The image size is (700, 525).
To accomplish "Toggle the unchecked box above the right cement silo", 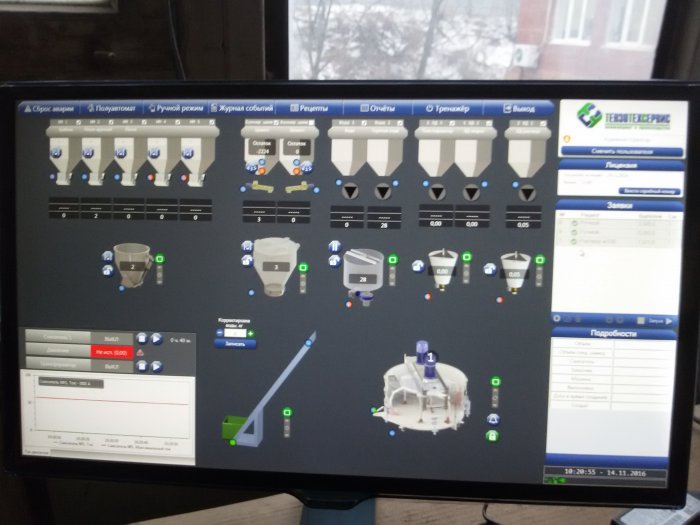I will (312, 122).
